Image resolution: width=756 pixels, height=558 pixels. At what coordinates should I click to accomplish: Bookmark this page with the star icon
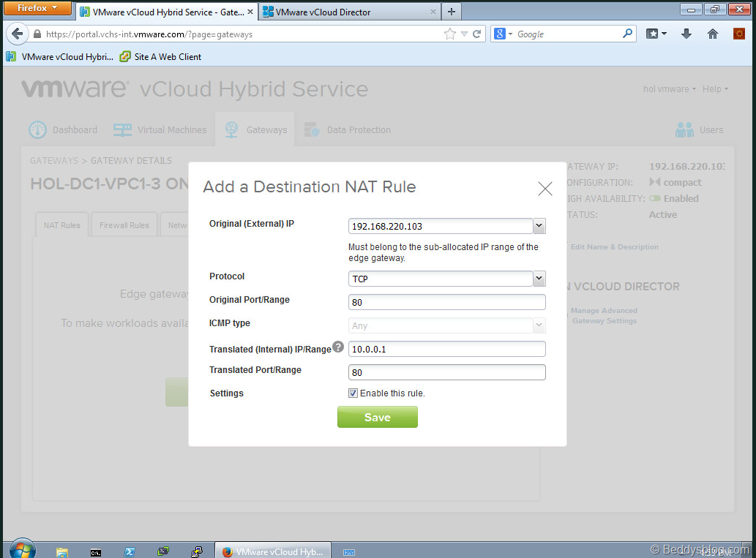(x=449, y=34)
